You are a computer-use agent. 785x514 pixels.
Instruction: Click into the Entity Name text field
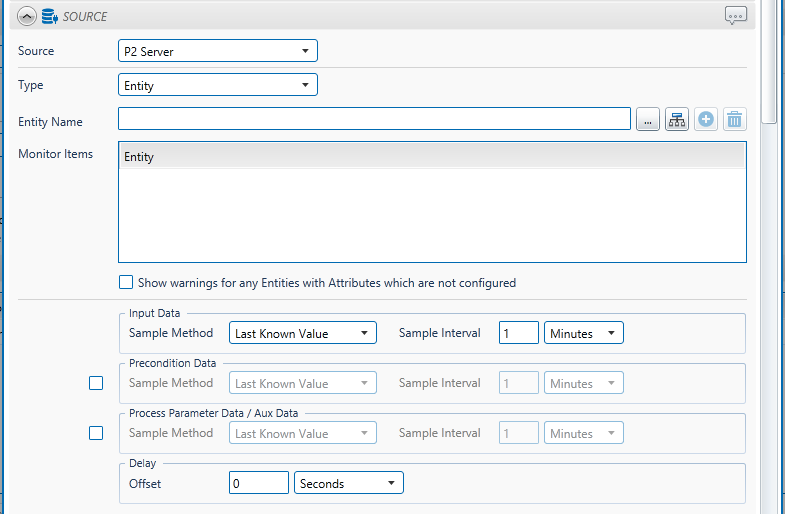tap(374, 120)
